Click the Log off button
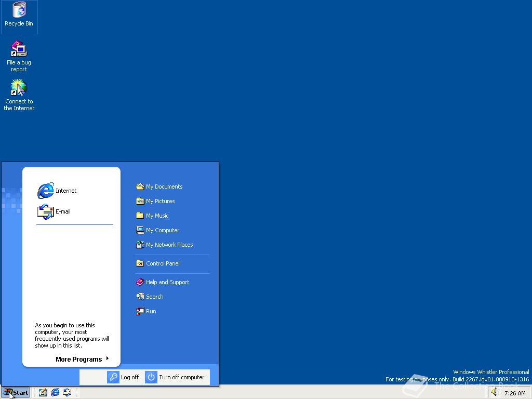Screen dimensions: 532x399 [123, 377]
